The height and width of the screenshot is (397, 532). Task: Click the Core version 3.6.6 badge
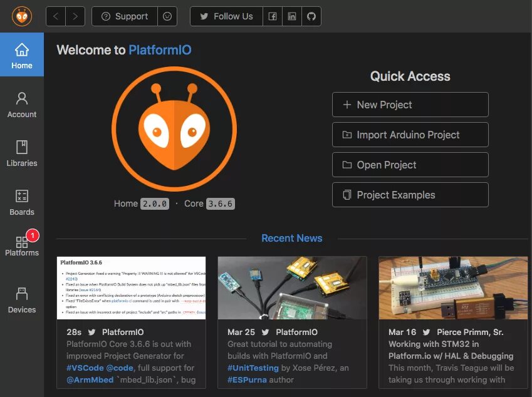click(220, 204)
